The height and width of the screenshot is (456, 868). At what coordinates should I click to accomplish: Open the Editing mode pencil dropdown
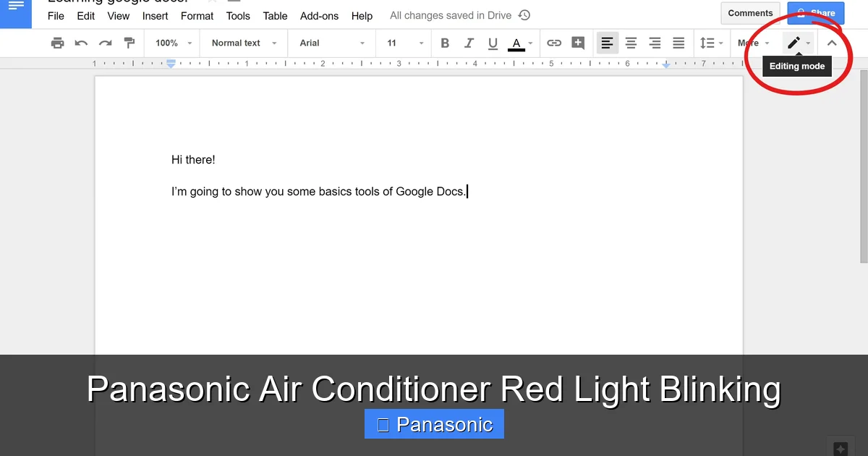click(799, 43)
